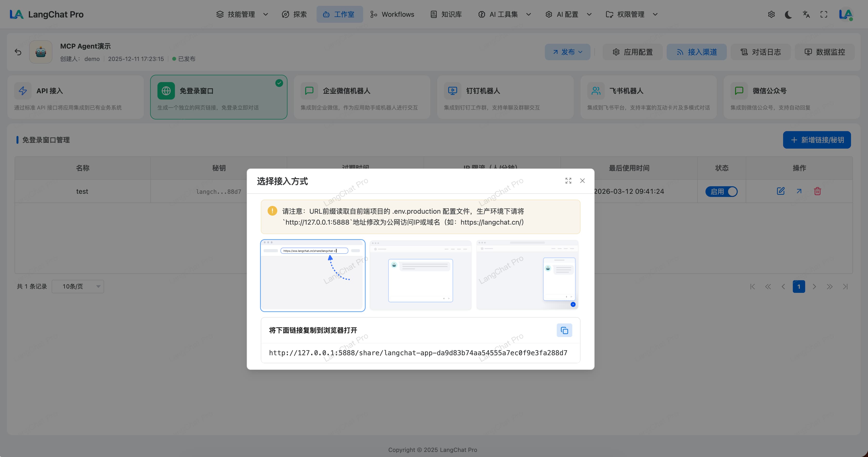Viewport: 868px width, 457px height.
Task: Select the floating bubble widget option
Action: (x=527, y=275)
